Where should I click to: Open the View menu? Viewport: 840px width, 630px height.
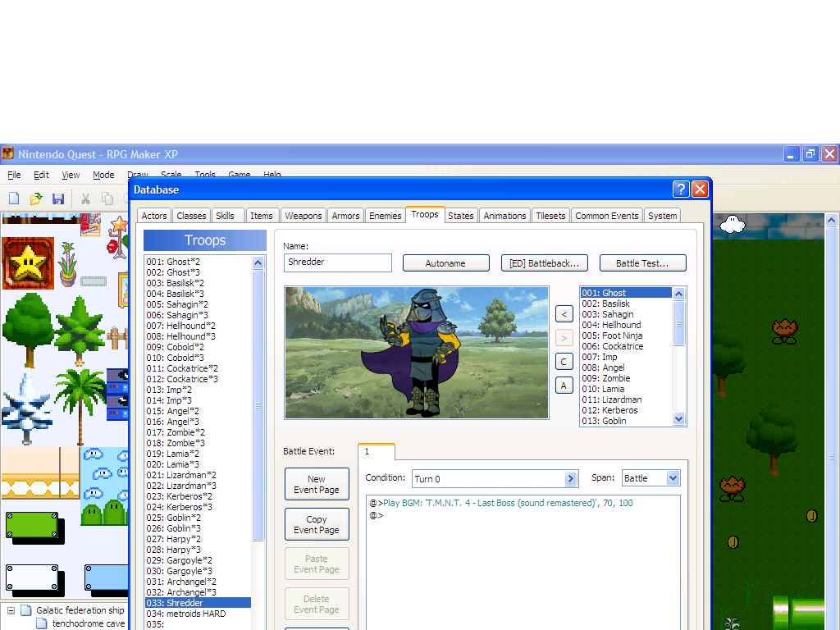tap(71, 175)
